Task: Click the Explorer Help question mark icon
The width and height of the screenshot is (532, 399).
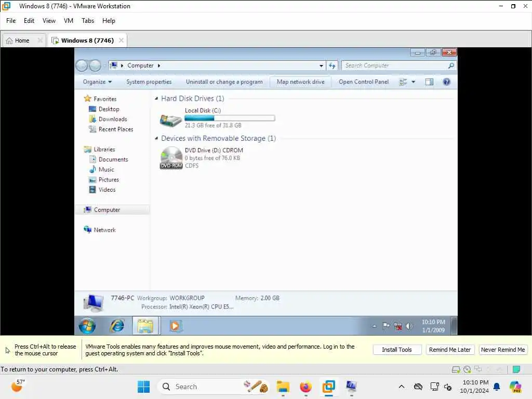Action: 446,82
